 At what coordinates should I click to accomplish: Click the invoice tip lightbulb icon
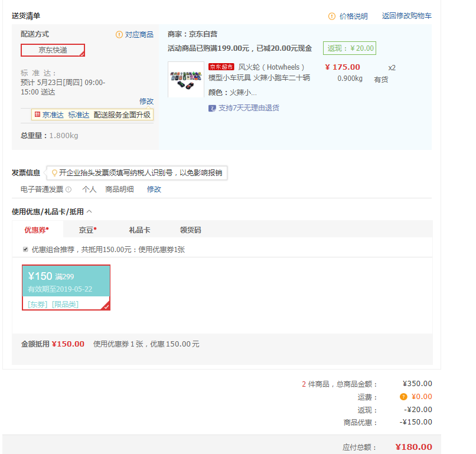[54, 173]
